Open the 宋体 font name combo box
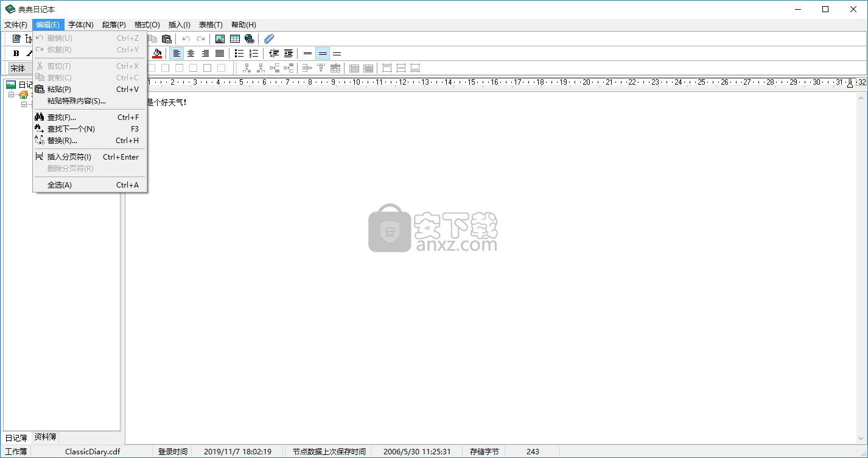 point(20,68)
